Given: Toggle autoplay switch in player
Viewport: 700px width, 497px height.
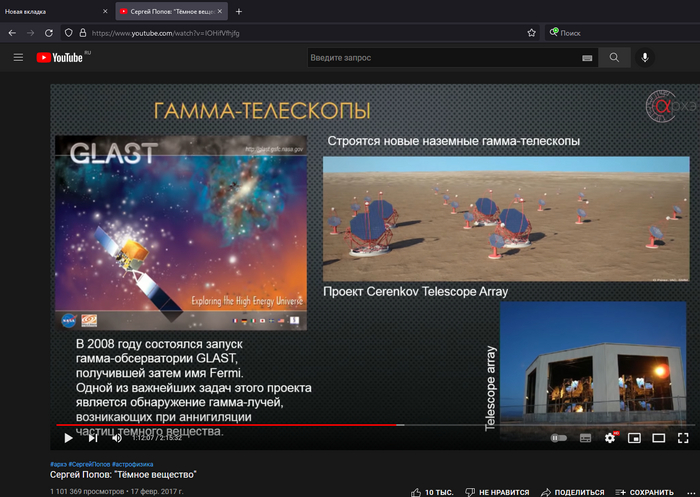Looking at the screenshot, I should click(558, 438).
